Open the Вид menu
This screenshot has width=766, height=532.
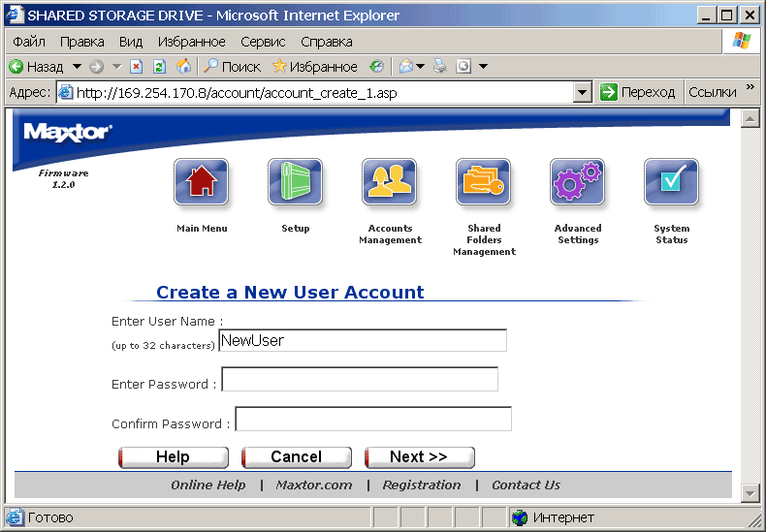pos(131,42)
